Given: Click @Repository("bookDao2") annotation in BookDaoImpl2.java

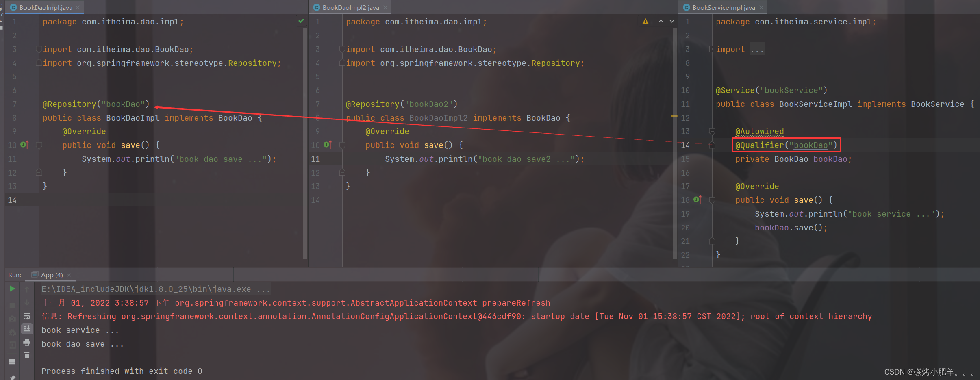Looking at the screenshot, I should pos(402,104).
